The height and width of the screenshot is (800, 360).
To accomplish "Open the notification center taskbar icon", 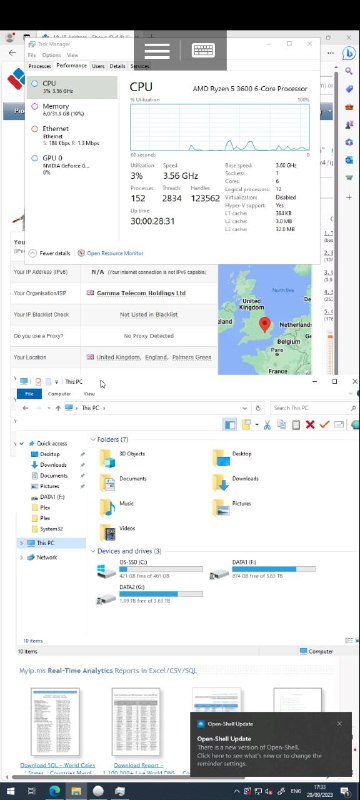I will click(345, 791).
